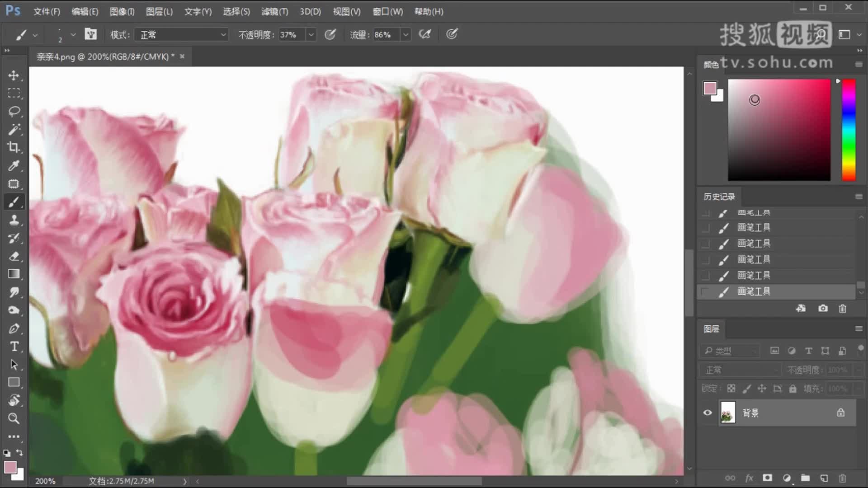Toggle airbrush build-up mode in options bar
Viewport: 868px width, 488px height.
[425, 34]
